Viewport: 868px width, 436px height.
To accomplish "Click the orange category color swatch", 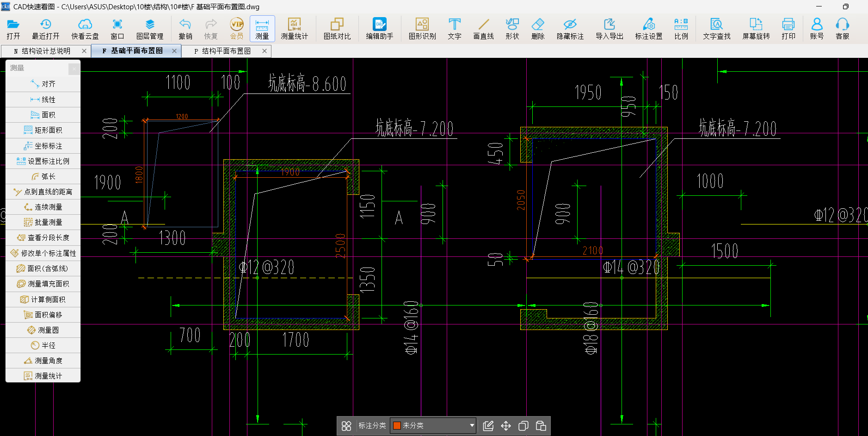I will (397, 425).
